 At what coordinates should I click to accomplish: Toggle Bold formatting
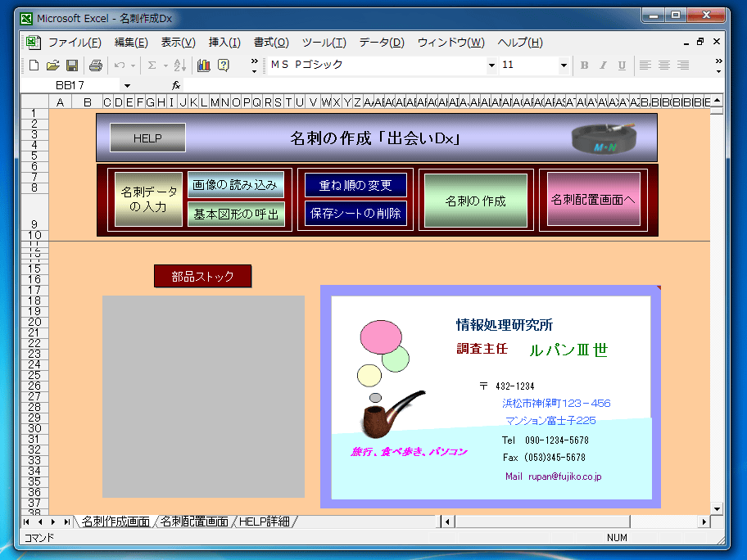(584, 65)
